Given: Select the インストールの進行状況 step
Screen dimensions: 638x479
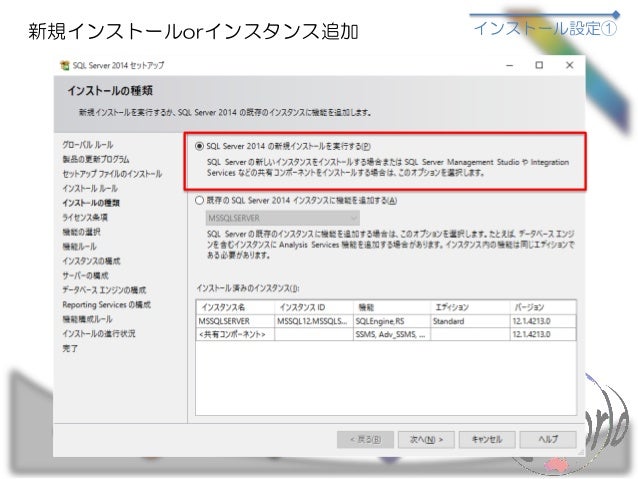Looking at the screenshot, I should pyautogui.click(x=99, y=334).
